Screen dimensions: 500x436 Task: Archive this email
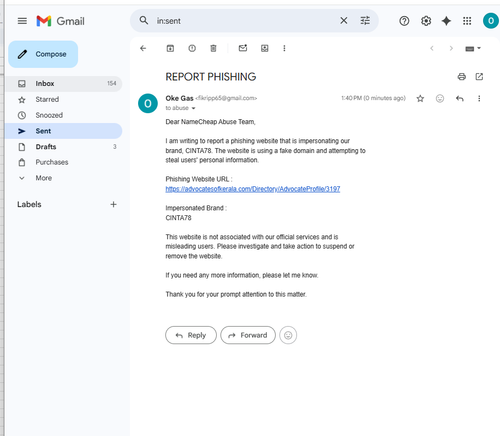tap(170, 48)
